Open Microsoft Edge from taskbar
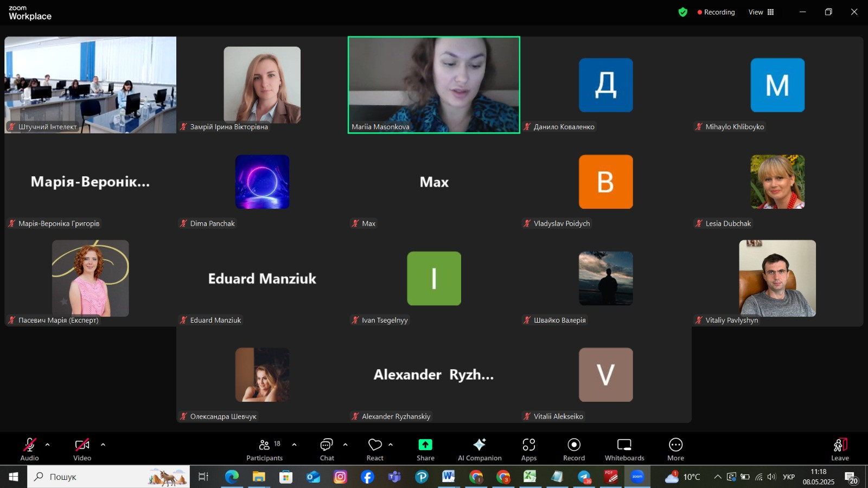The image size is (868, 488). [232, 477]
